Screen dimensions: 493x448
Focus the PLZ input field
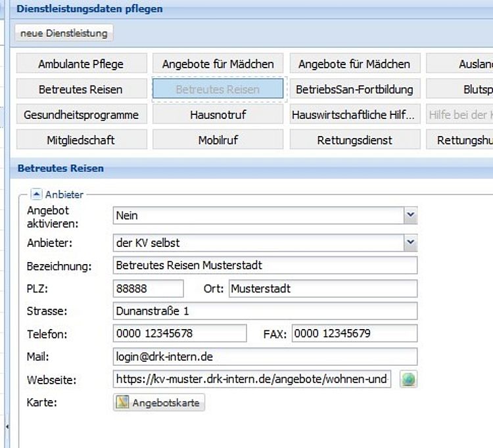(148, 288)
